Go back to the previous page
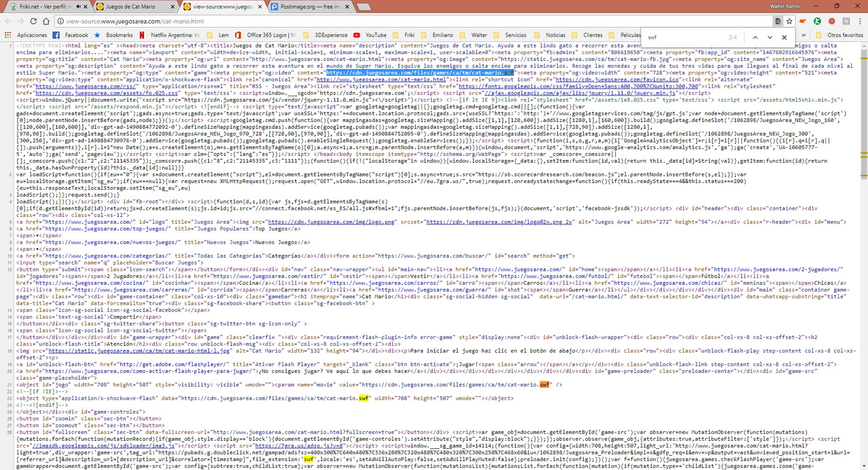This screenshot has height=470, width=868. (7, 21)
